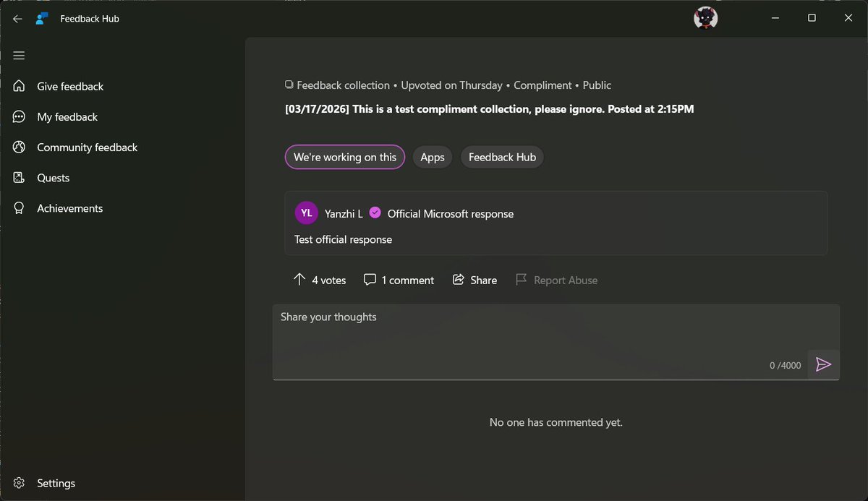Click the Community feedback people icon
Viewport: 868px width, 501px height.
(20, 147)
